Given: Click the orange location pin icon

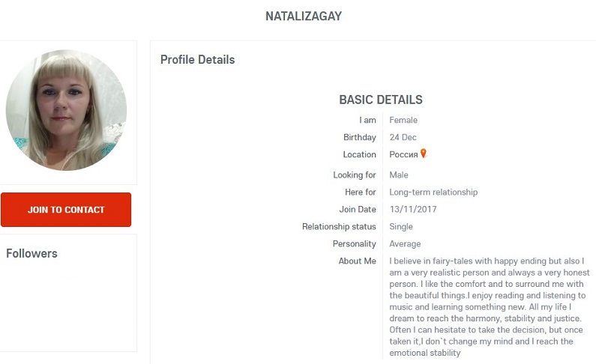Looking at the screenshot, I should pyautogui.click(x=423, y=154).
